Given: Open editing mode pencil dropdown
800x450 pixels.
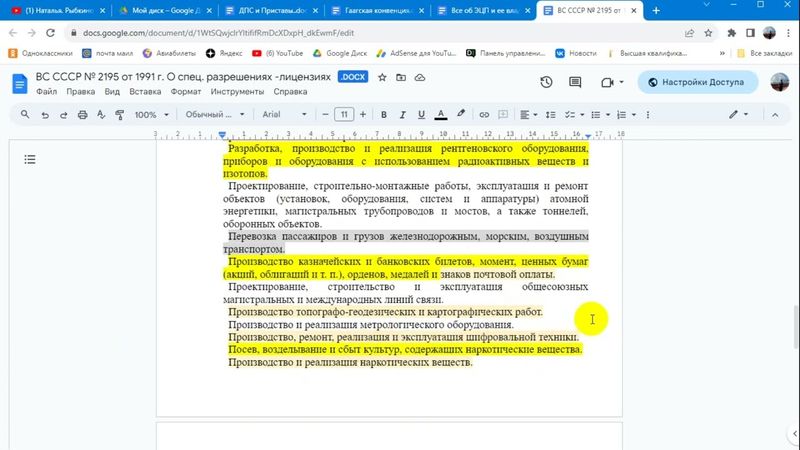Looking at the screenshot, I should [738, 114].
